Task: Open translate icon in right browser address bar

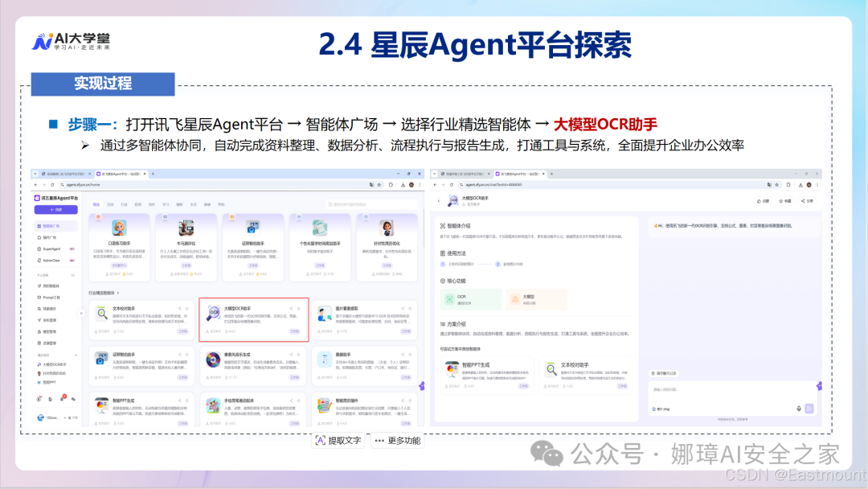Action: point(769,185)
